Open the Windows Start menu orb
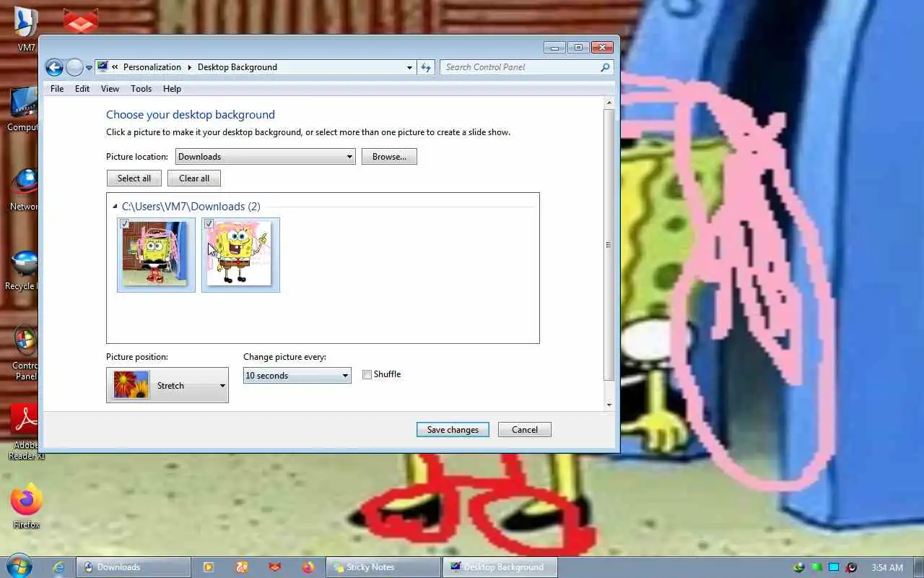 click(x=19, y=566)
